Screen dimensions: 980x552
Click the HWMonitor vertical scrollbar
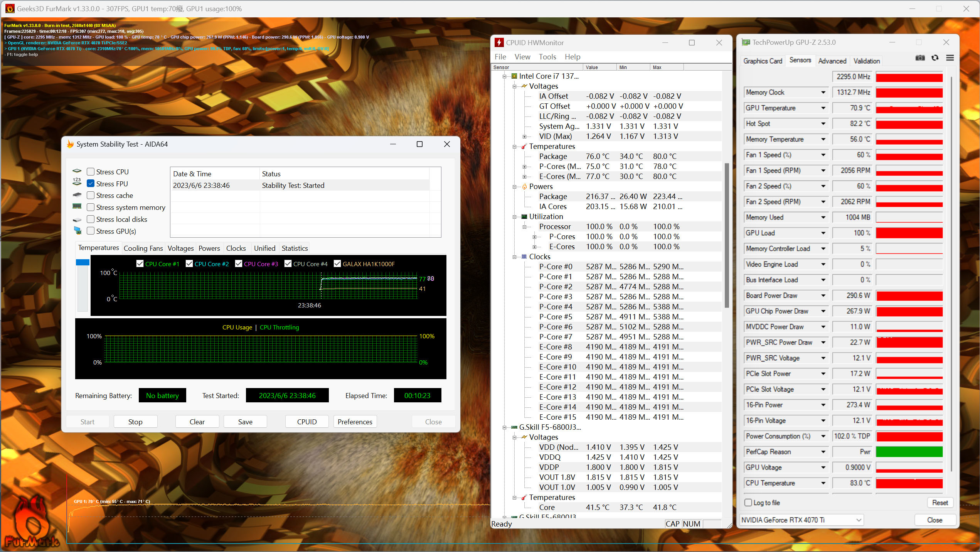pos(727,235)
